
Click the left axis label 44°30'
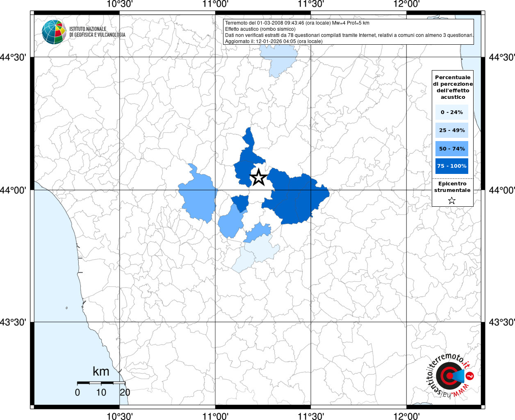(13, 57)
